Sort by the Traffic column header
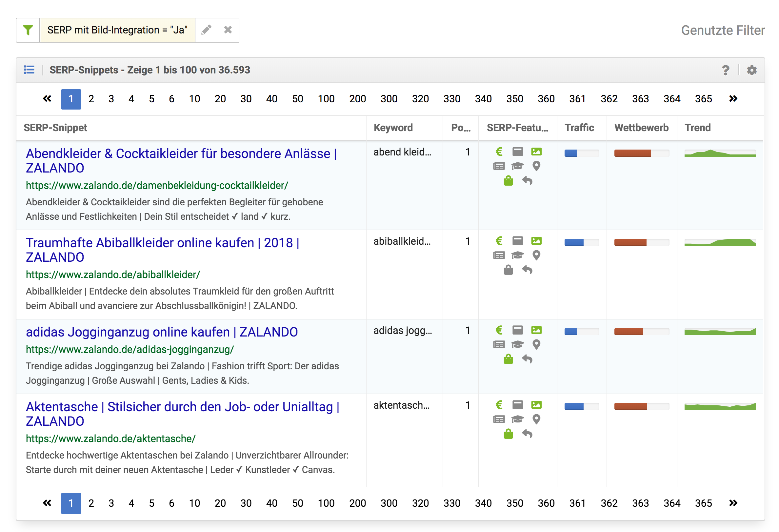Image resolution: width=779 pixels, height=532 pixels. (579, 128)
